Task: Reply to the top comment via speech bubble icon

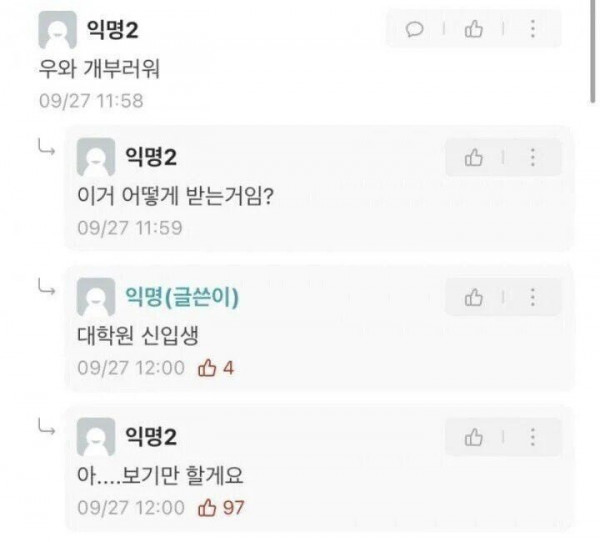Action: [x=415, y=30]
